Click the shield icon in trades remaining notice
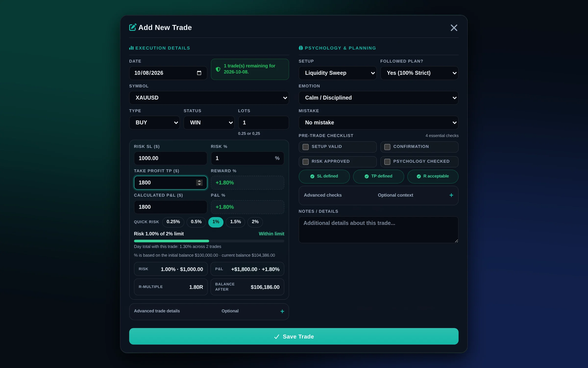The width and height of the screenshot is (588, 368). pyautogui.click(x=218, y=69)
